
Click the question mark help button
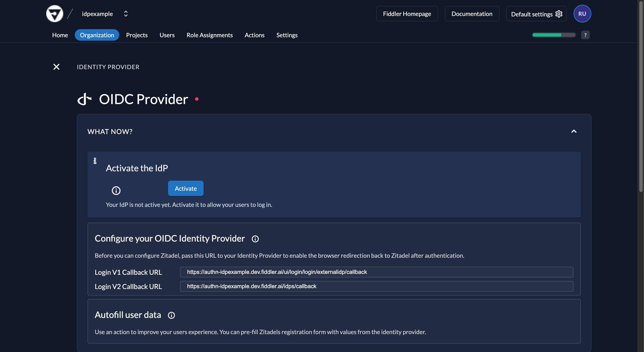(585, 35)
